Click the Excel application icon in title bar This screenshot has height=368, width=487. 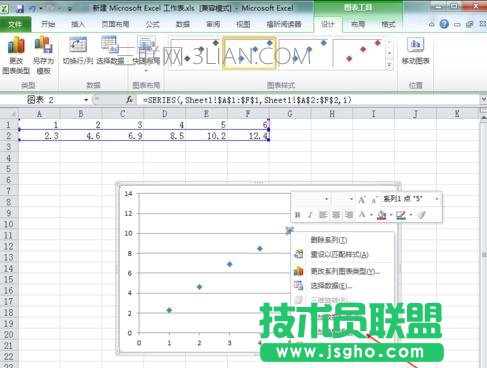coord(5,8)
